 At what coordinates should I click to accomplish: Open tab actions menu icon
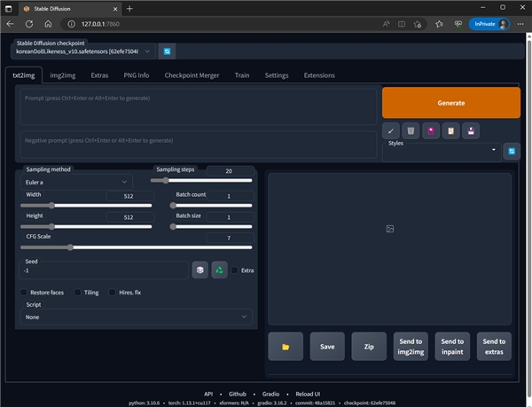tap(9, 9)
